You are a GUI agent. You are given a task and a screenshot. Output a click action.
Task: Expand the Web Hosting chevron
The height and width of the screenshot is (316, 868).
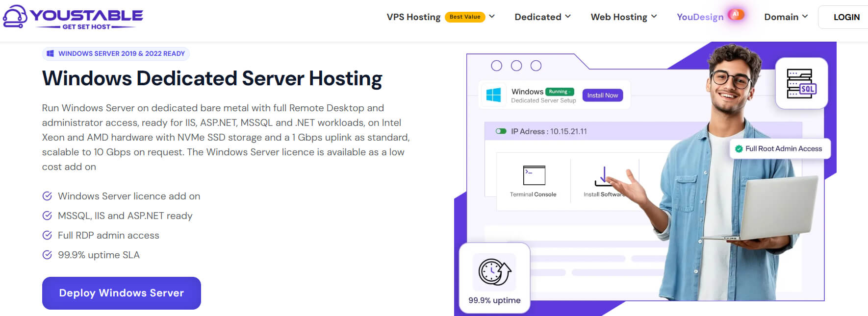654,16
